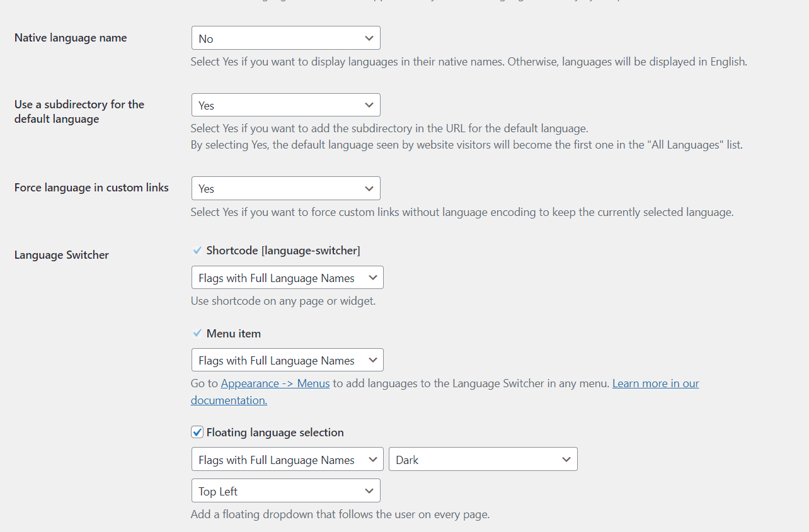Click the Menu item label text
The image size is (809, 532).
(x=234, y=334)
